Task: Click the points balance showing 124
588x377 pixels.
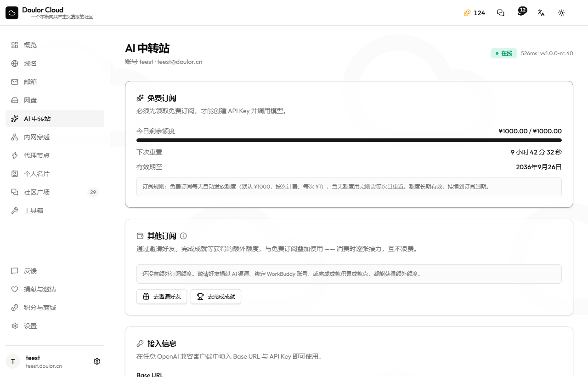Action: (475, 13)
